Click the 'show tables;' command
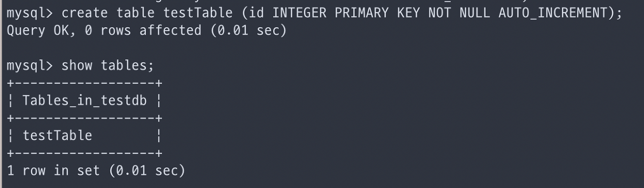Screen dimensions: 644x188 pos(108,66)
